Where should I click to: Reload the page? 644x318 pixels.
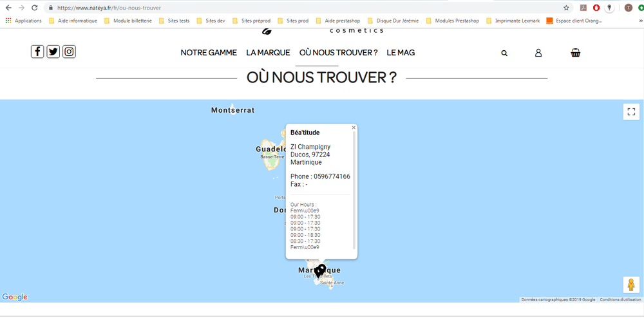tap(35, 8)
